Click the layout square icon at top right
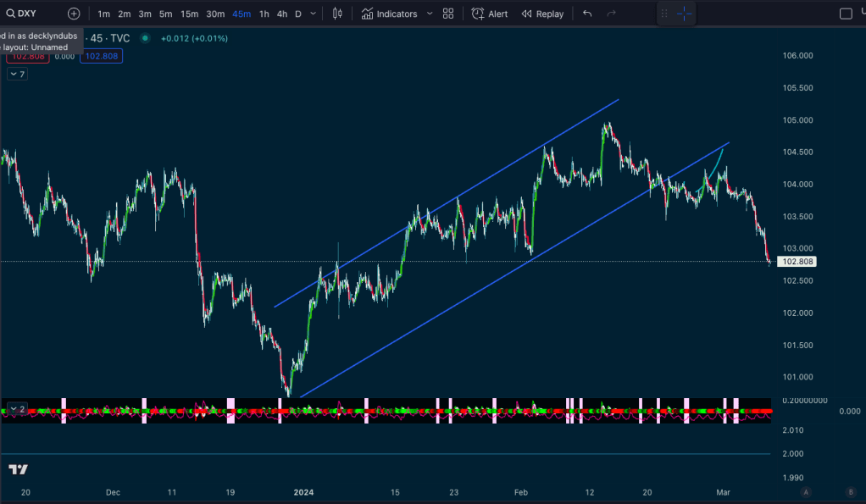 click(846, 14)
